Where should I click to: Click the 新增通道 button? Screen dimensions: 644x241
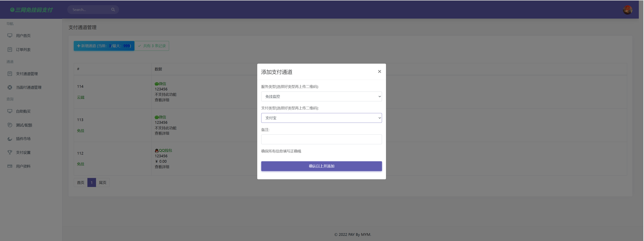pyautogui.click(x=104, y=46)
